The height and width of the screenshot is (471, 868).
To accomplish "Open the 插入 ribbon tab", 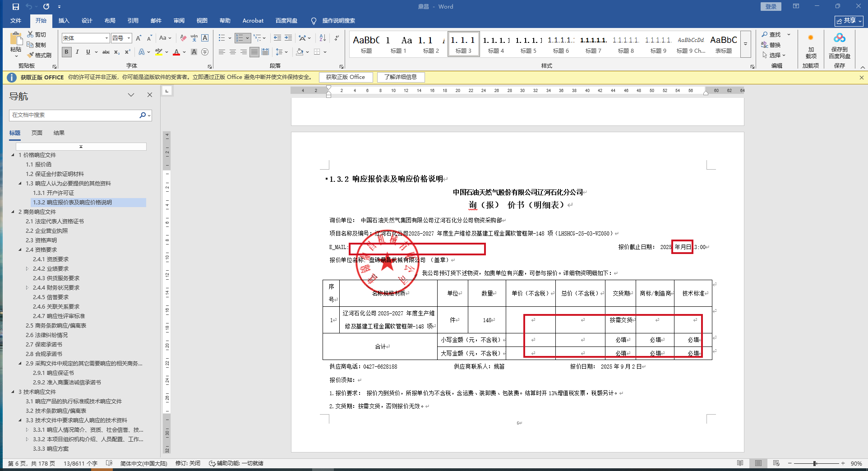I will (64, 21).
